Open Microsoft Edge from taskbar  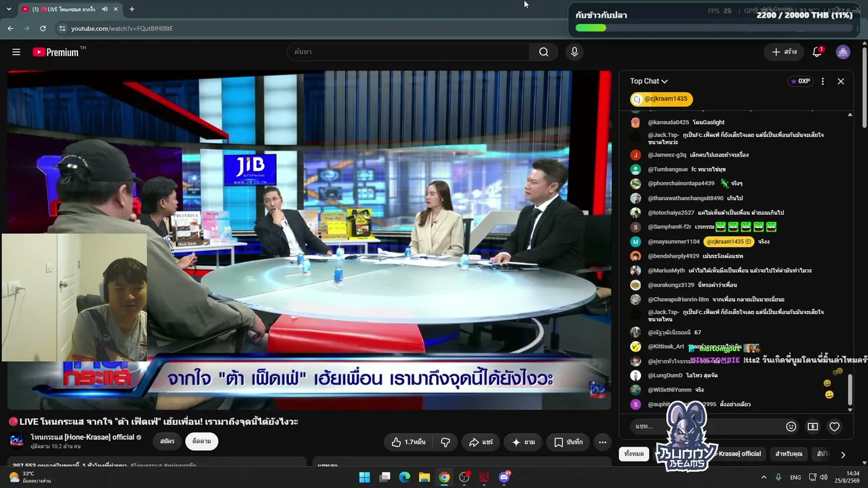(x=404, y=477)
